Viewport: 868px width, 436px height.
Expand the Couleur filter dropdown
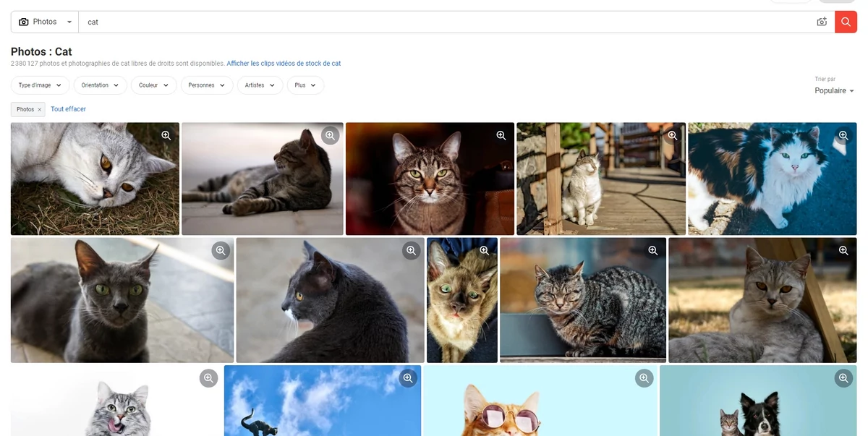[x=154, y=85]
